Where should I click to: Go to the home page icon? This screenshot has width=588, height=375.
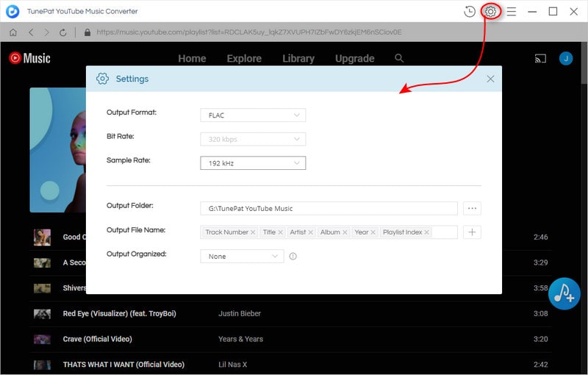coord(13,32)
